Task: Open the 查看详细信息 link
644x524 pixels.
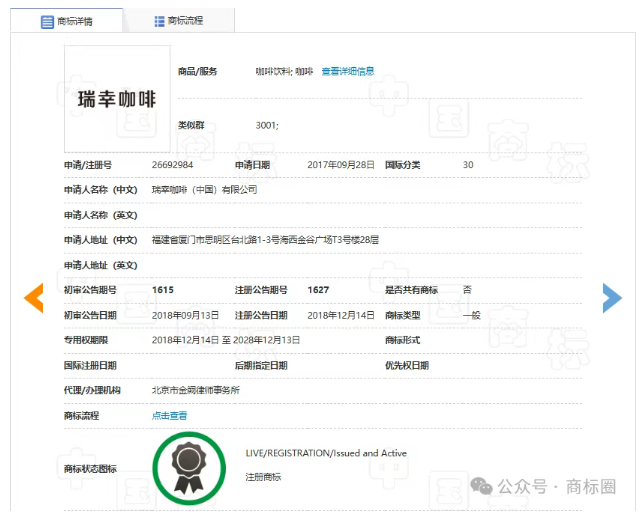Action: [347, 72]
